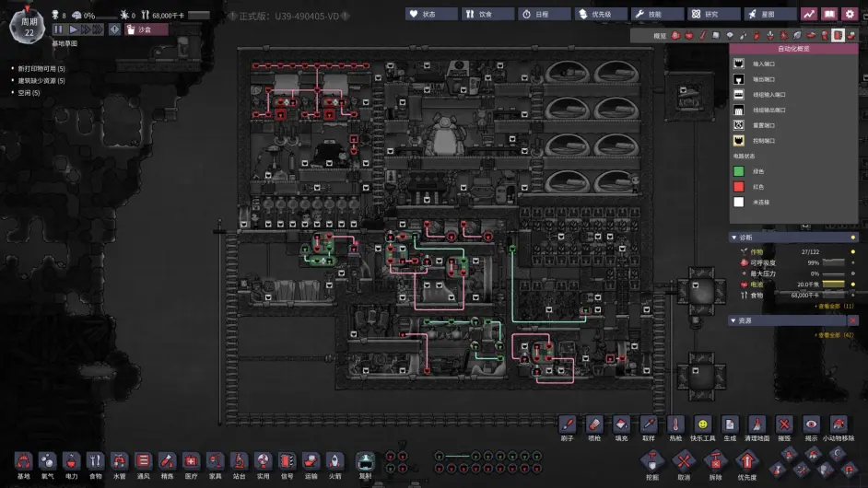Expand the 新打印物可用 (5) notification
Viewport: 868px width, 488px height.
(41, 69)
